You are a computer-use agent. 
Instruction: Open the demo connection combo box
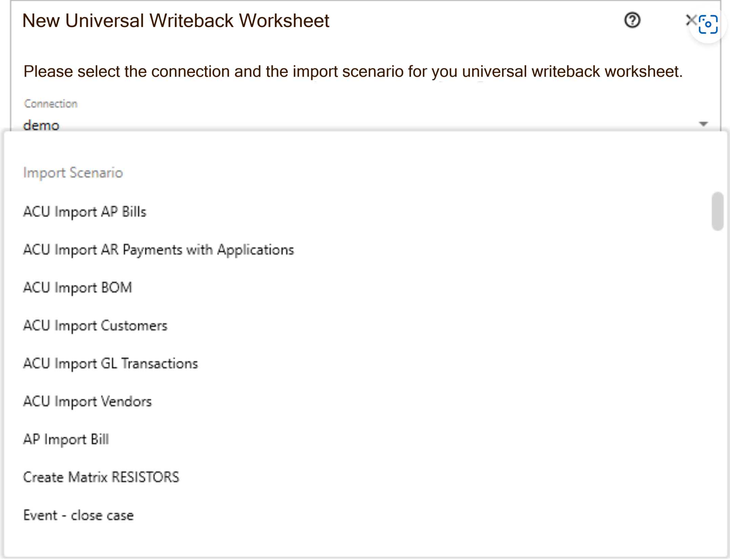pos(365,125)
